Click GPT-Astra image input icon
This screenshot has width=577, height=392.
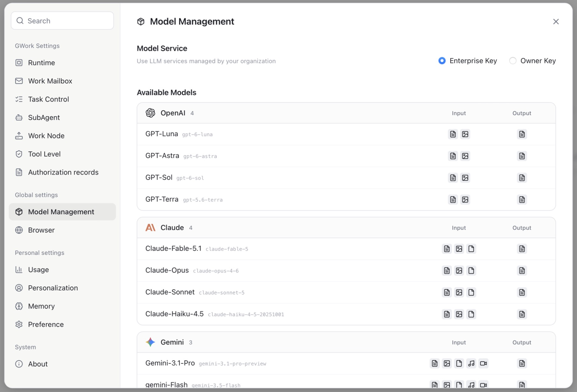[465, 156]
